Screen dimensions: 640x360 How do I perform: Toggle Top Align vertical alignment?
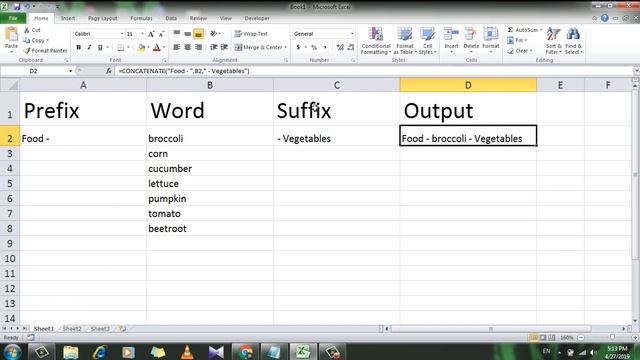pos(177,33)
